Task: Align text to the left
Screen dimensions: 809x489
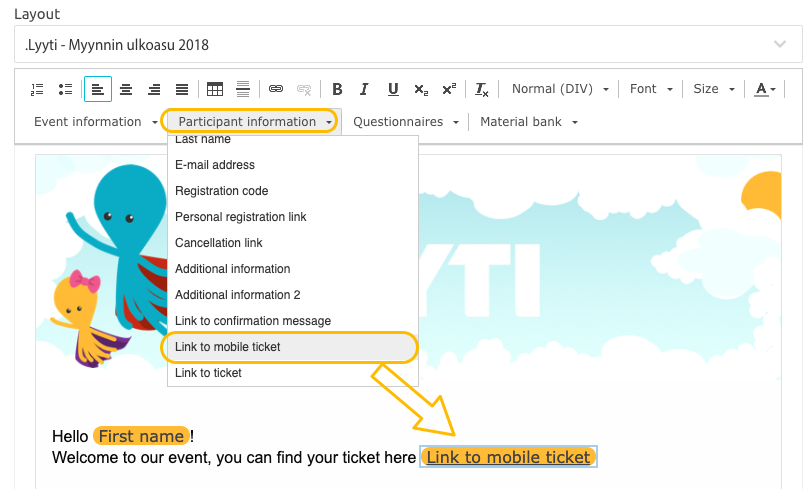Action: [98, 89]
